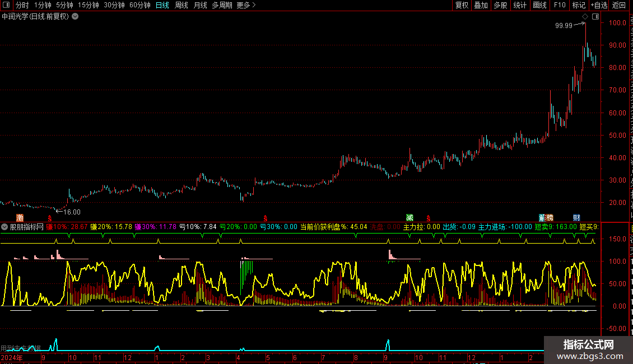Screen dimensions: 633x364
Task: Click the 返回 back button
Action: (x=619, y=5)
